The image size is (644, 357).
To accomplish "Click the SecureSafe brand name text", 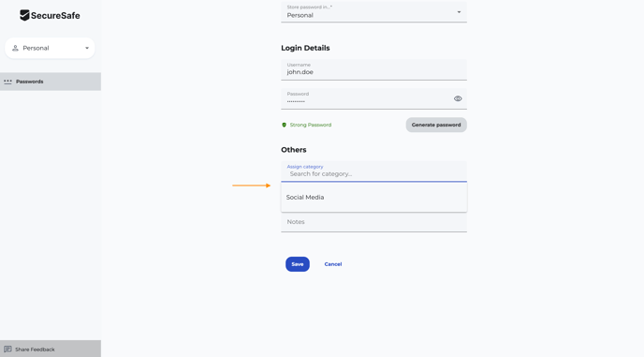I will (55, 16).
